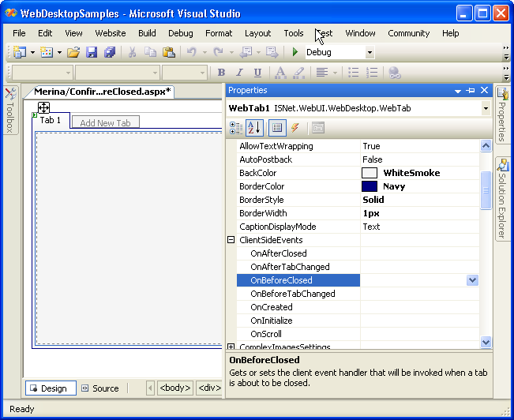Open the Debug configuration dropdown
Screen dimensions: 514x420
[370, 52]
